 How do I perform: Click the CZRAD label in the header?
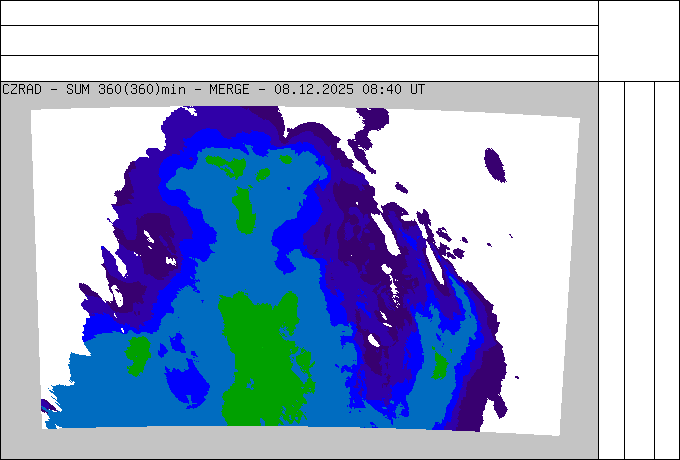[x=22, y=89]
